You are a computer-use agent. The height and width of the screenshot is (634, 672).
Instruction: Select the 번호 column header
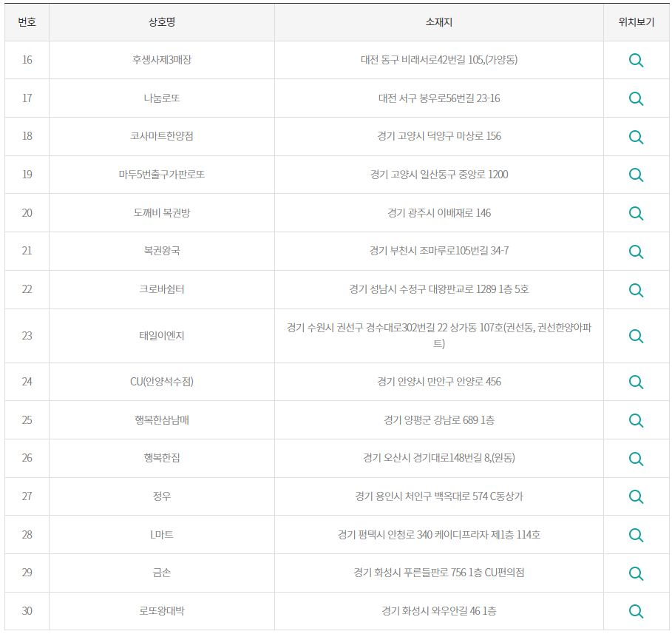click(27, 22)
